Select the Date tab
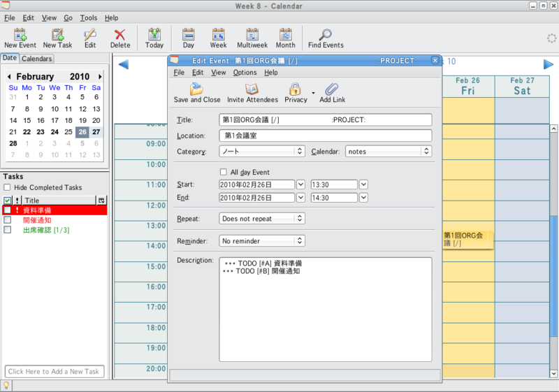 click(10, 58)
